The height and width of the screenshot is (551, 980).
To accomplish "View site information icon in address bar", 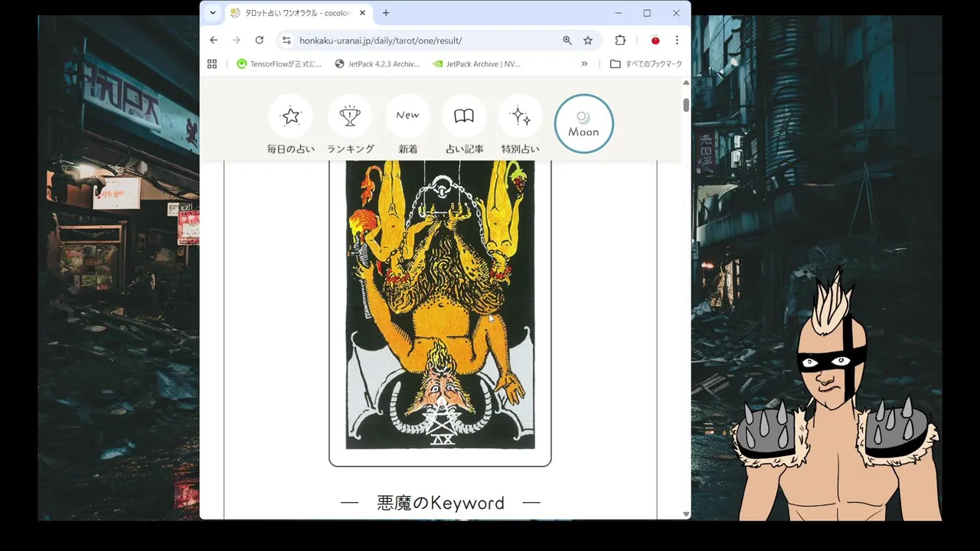I will pyautogui.click(x=286, y=41).
